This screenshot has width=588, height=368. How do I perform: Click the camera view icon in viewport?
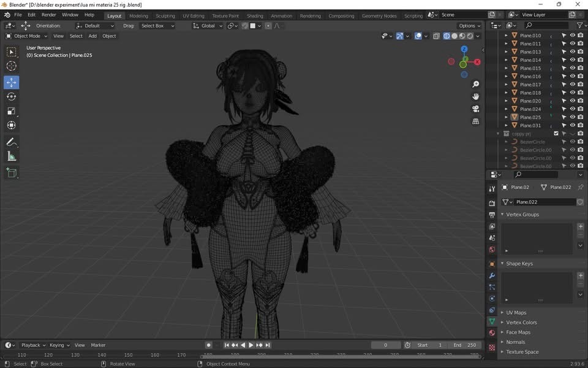[x=475, y=109]
